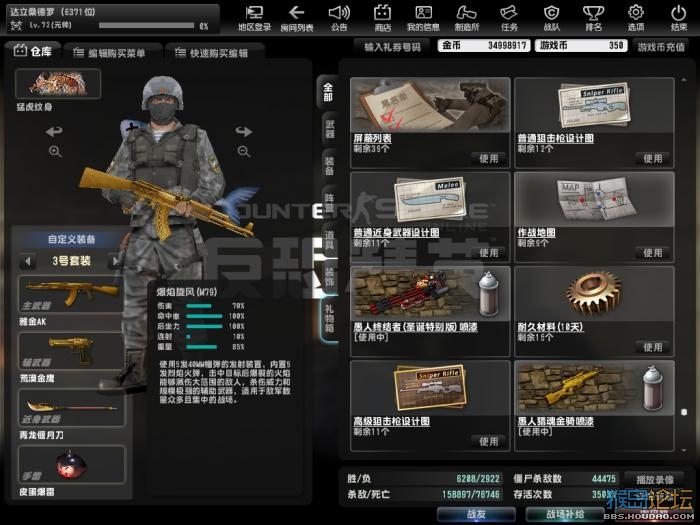Click the 自定义装备 header label
This screenshot has height=525, width=700.
click(x=71, y=239)
